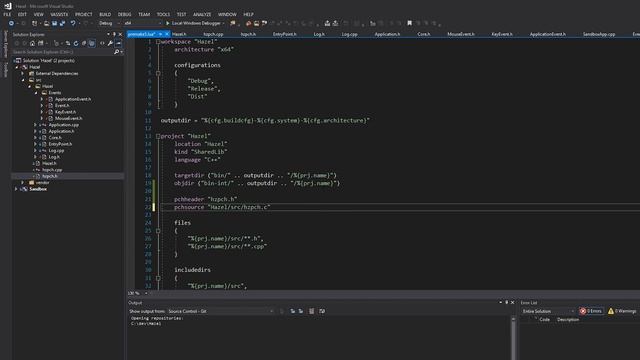Image resolution: width=640 pixels, height=360 pixels.
Task: Toggle Word Wrap icon in Output panel
Action: point(322,311)
